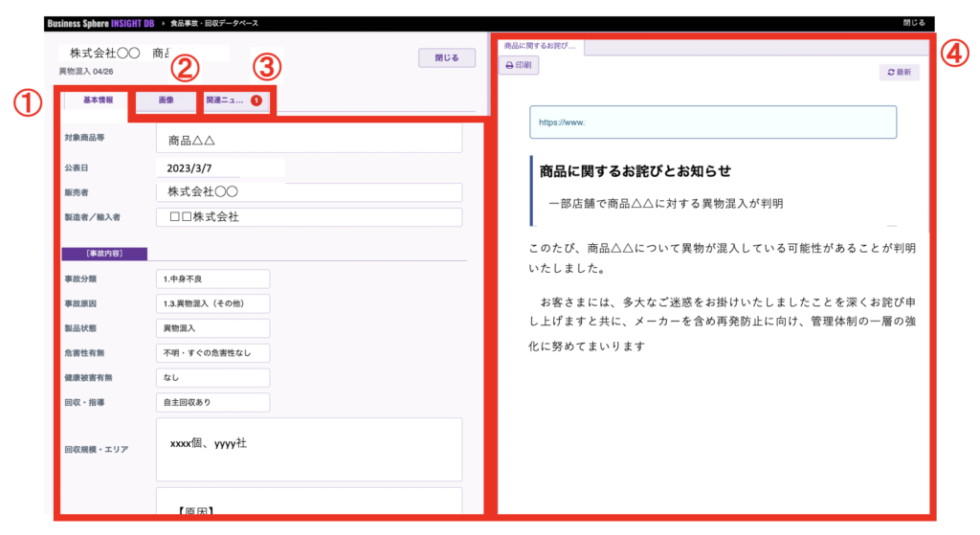Screen dimensions: 980x535
Task: Click the https://www. URL field
Action: (x=713, y=123)
